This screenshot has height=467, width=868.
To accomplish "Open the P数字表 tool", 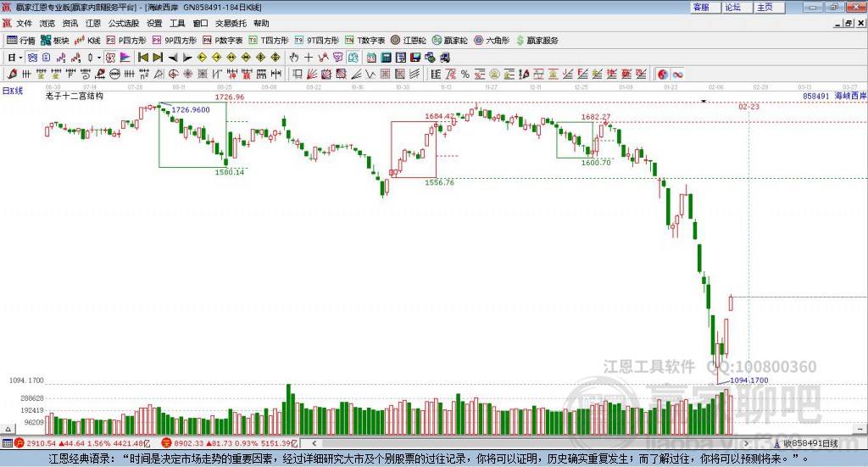I will 223,41.
